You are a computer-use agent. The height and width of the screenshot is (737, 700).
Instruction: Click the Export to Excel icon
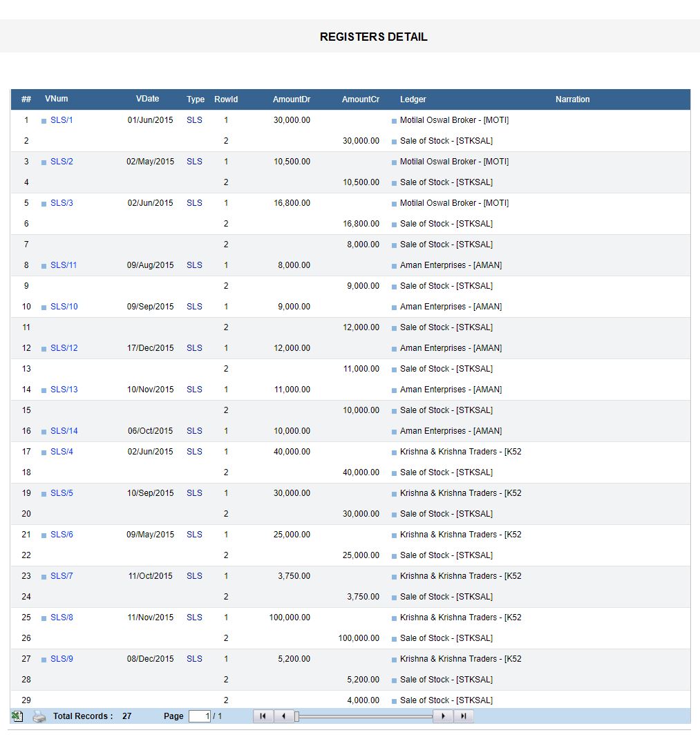pos(17,716)
